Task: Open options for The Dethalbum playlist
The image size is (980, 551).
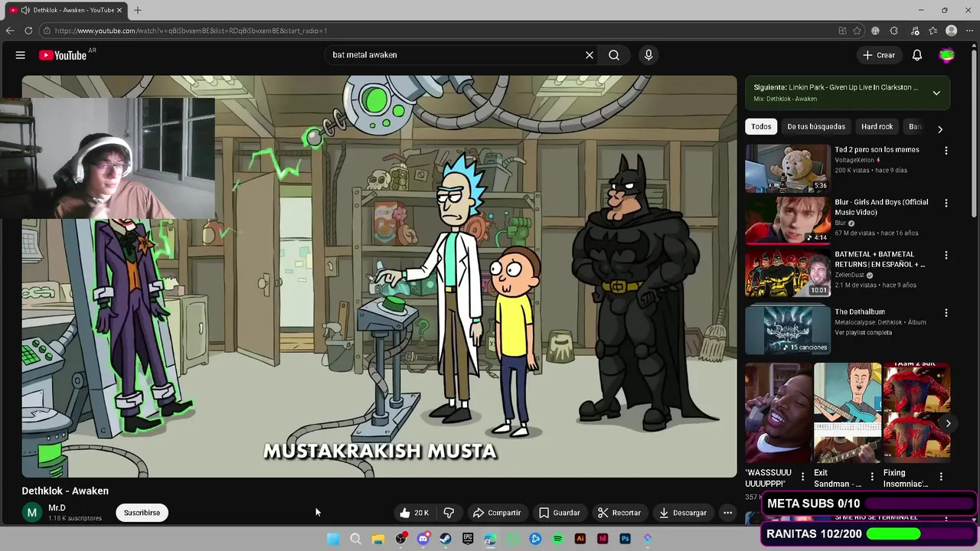Action: (x=946, y=313)
